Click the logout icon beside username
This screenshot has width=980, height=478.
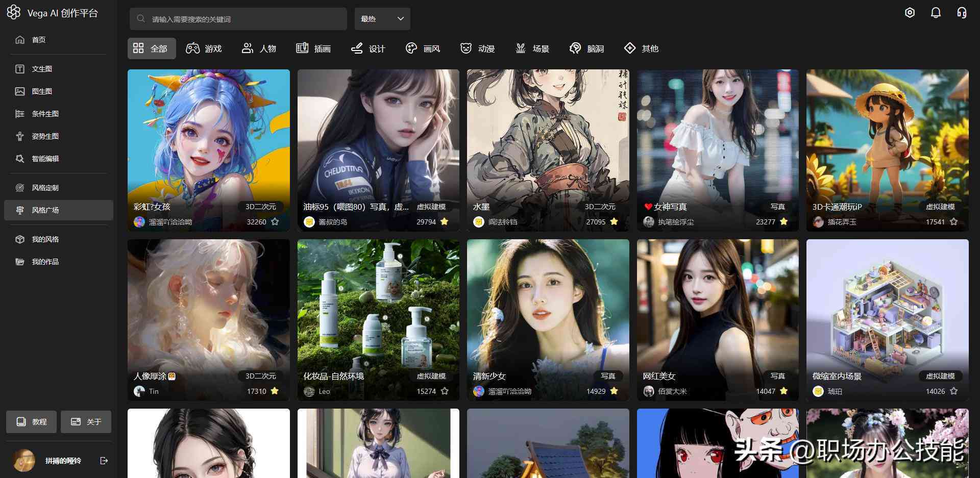click(x=104, y=461)
